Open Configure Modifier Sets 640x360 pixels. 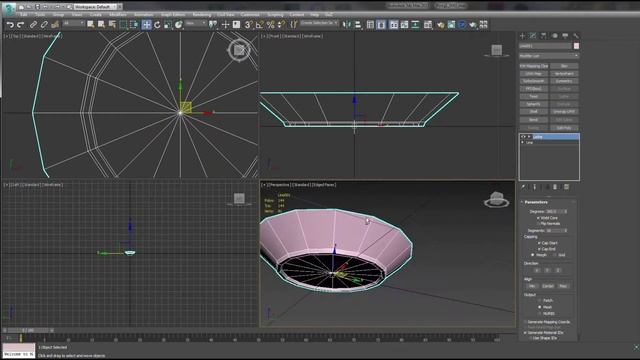click(x=566, y=187)
